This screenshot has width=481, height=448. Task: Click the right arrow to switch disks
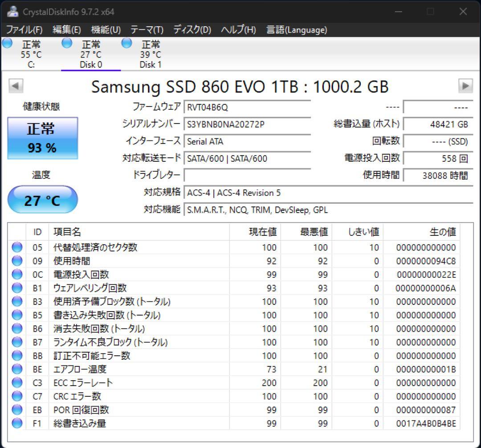coord(466,86)
